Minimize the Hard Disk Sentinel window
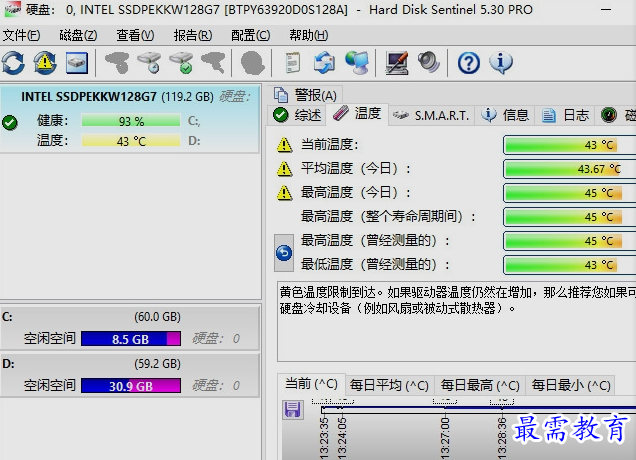This screenshot has width=636, height=460. [x=606, y=10]
